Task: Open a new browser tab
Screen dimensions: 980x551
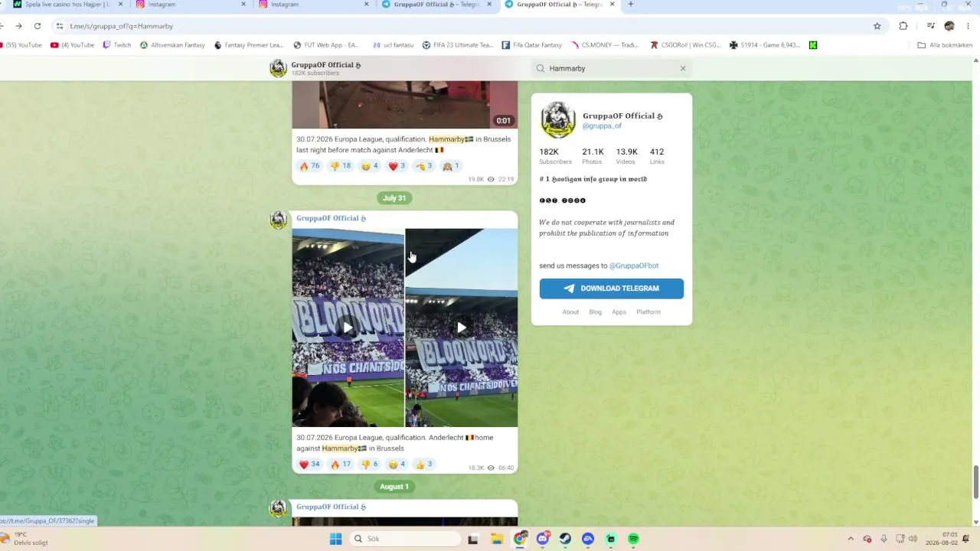Action: [x=631, y=5]
